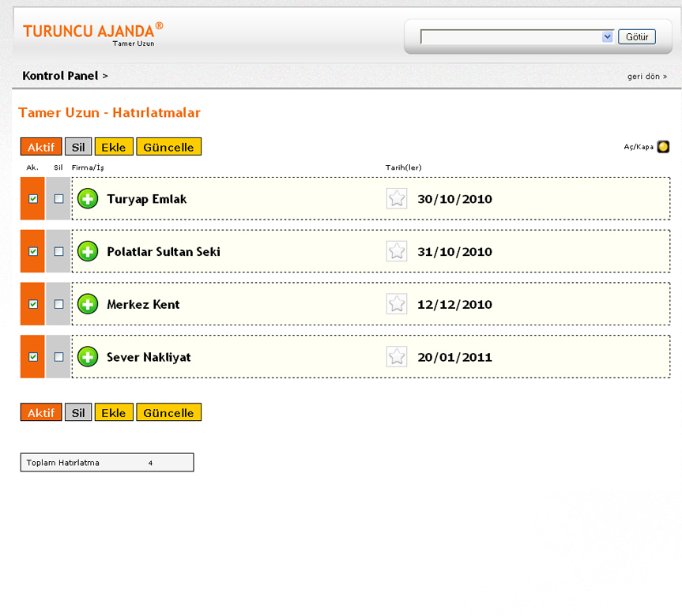The height and width of the screenshot is (616, 682).
Task: Uncheck the Ak. checkbox for Polatlar Sultan Seki
Action: 33,251
